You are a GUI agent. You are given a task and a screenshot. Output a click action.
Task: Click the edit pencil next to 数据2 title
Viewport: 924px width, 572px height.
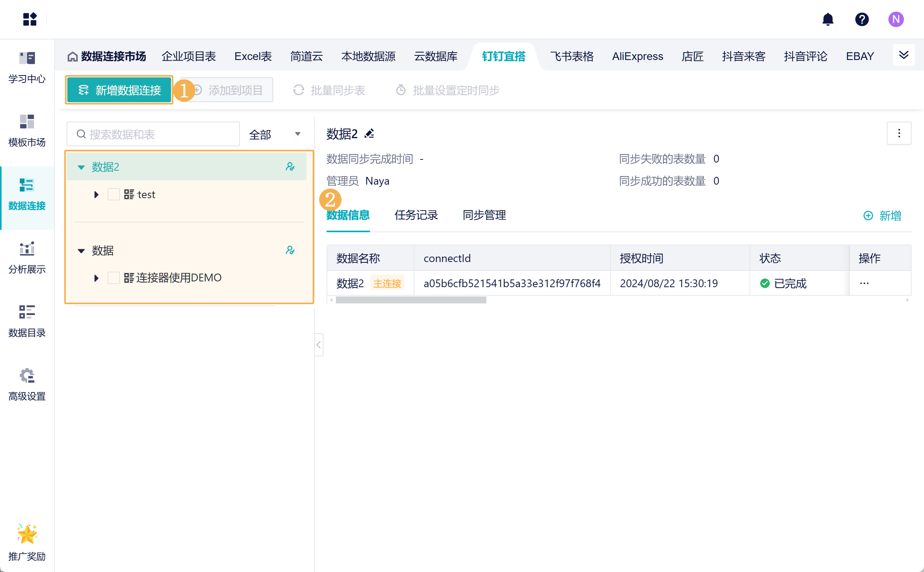point(370,134)
